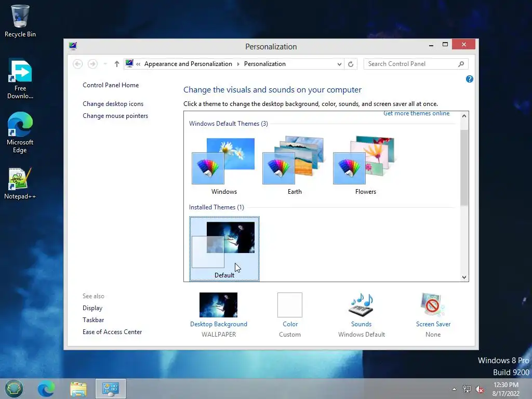Screen dimensions: 532x399
Task: Open the breadcrumb double-chevron overflow
Action: 138,64
